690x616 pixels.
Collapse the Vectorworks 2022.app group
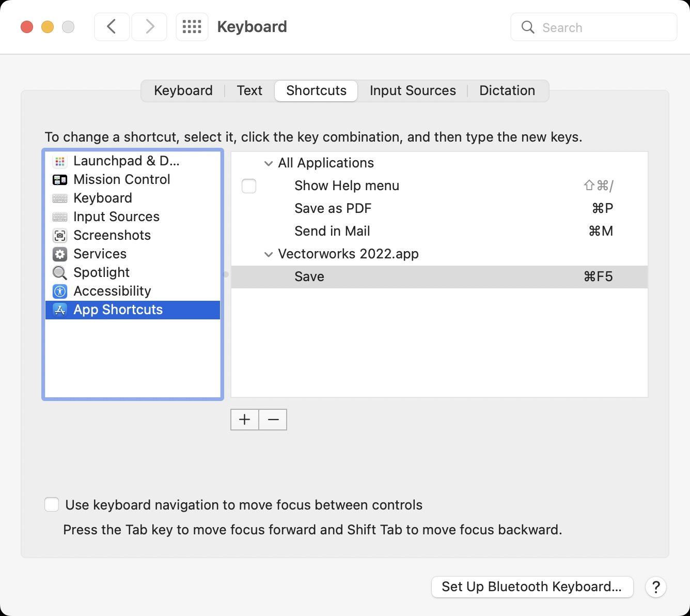coord(268,254)
